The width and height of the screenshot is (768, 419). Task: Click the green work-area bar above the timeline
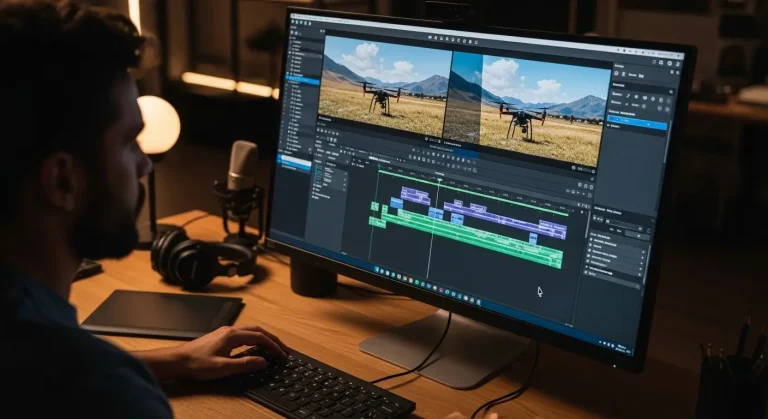(473, 193)
